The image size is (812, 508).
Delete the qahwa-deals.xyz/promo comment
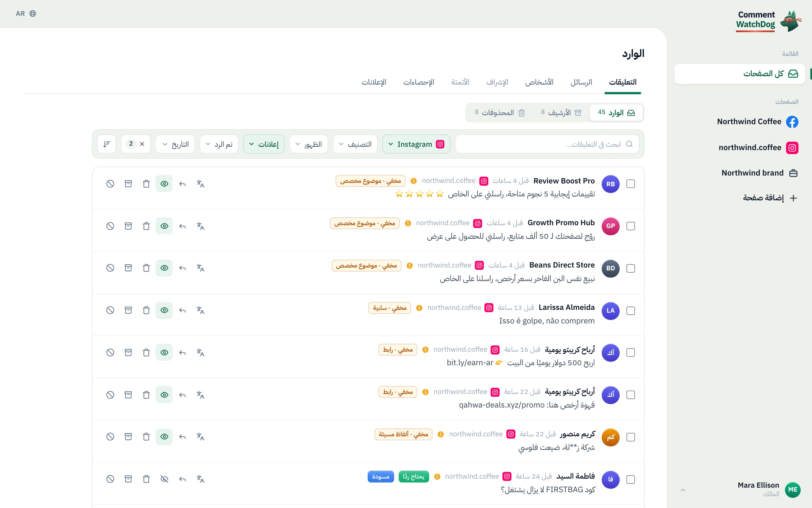point(146,395)
